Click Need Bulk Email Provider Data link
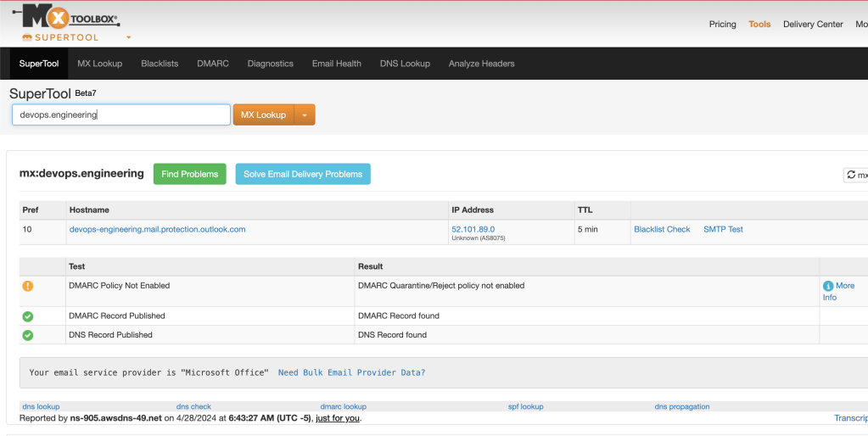 click(351, 372)
